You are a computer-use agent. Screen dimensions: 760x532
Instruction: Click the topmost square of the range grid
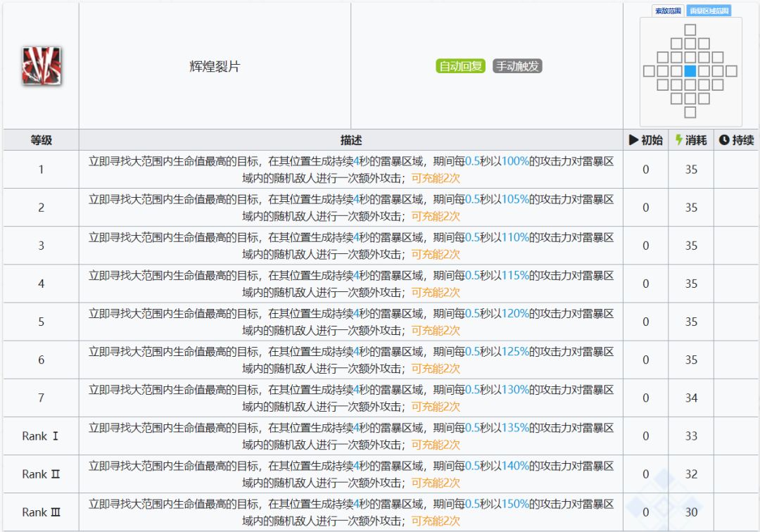pos(690,30)
